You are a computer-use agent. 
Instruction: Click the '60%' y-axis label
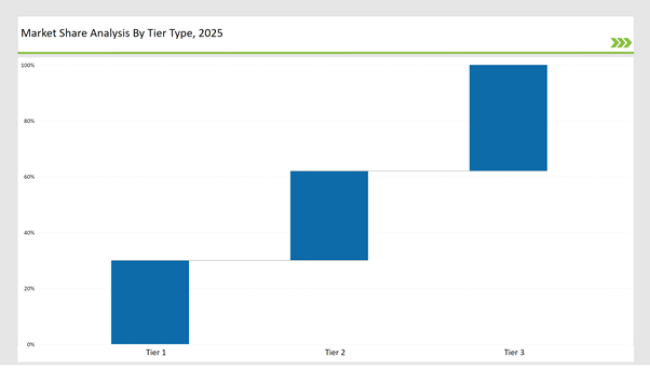(29, 177)
